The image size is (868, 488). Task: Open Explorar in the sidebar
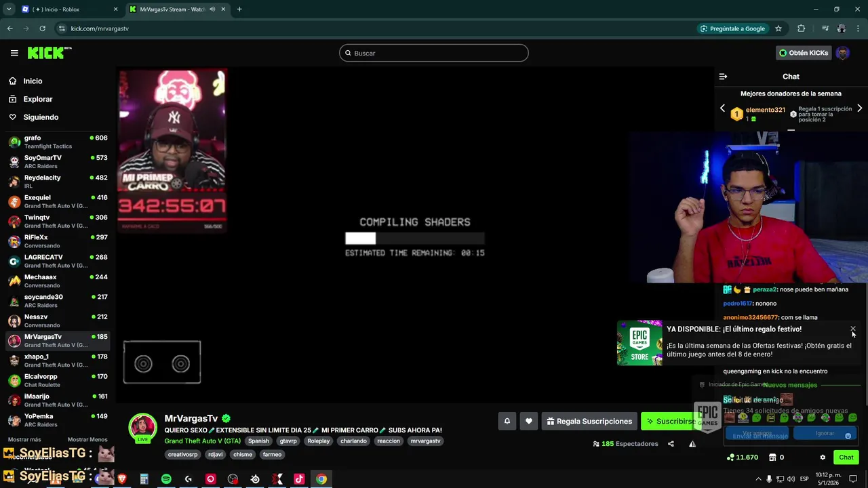pyautogui.click(x=37, y=99)
